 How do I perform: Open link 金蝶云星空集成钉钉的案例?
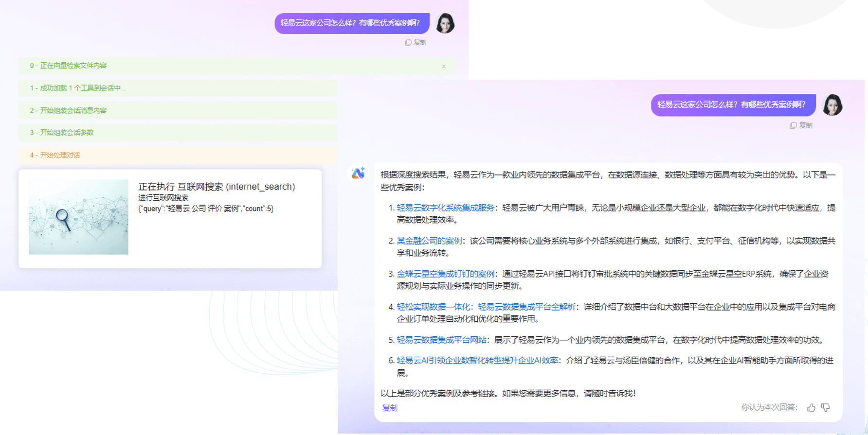coord(445,274)
